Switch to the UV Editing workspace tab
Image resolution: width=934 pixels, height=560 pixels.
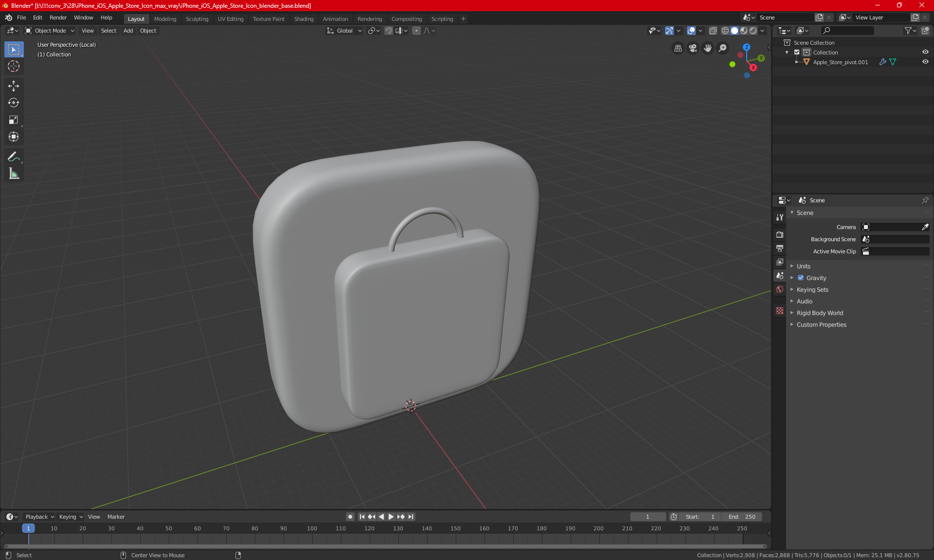(231, 19)
